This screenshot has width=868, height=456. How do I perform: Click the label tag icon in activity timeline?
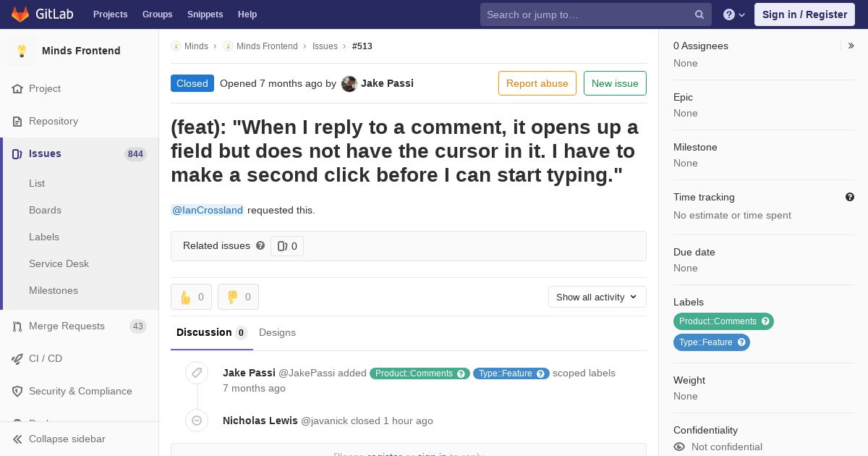197,373
